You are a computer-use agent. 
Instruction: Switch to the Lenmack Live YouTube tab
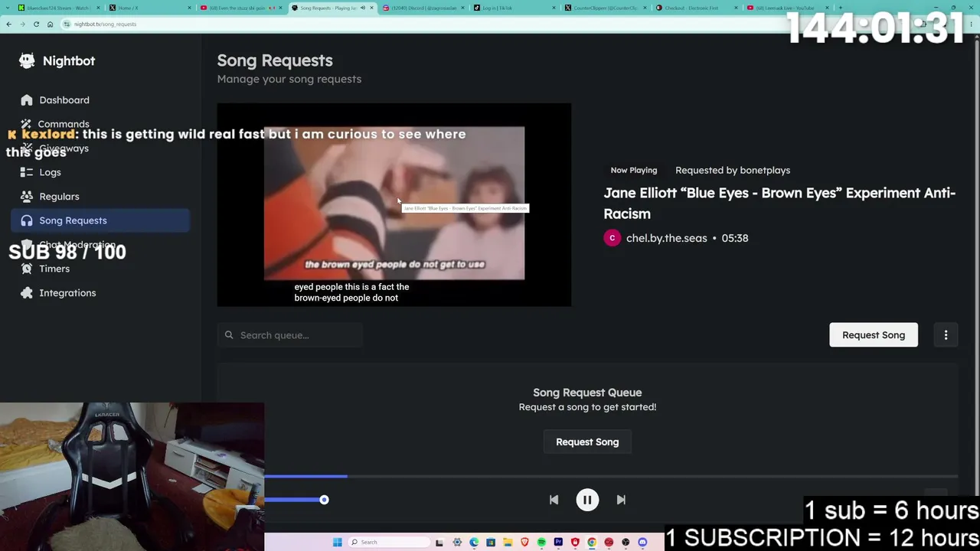tap(786, 8)
